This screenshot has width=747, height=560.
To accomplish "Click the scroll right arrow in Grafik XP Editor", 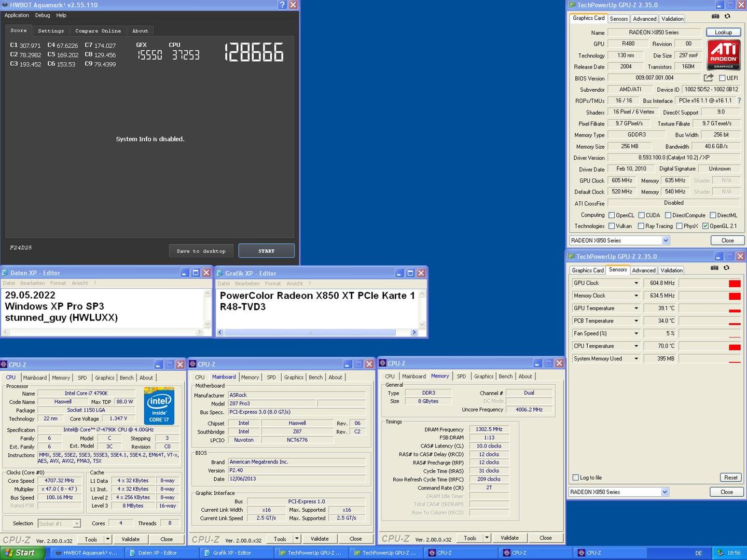I will click(x=413, y=332).
